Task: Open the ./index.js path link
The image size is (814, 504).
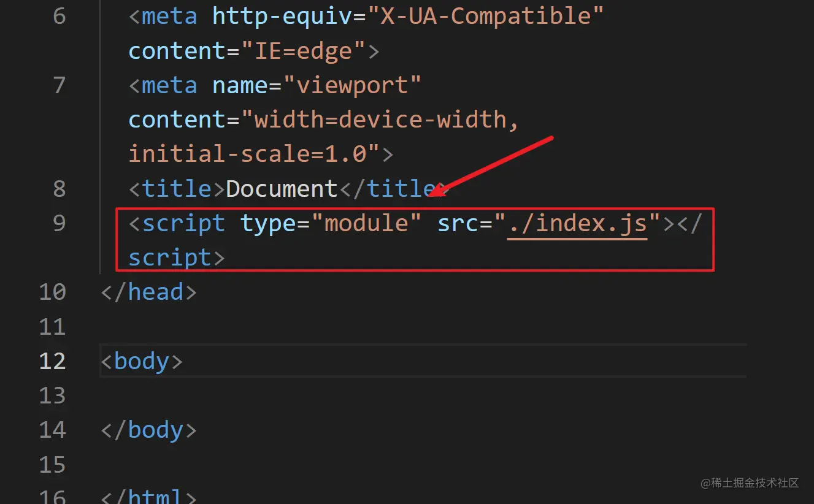Action: coord(577,223)
